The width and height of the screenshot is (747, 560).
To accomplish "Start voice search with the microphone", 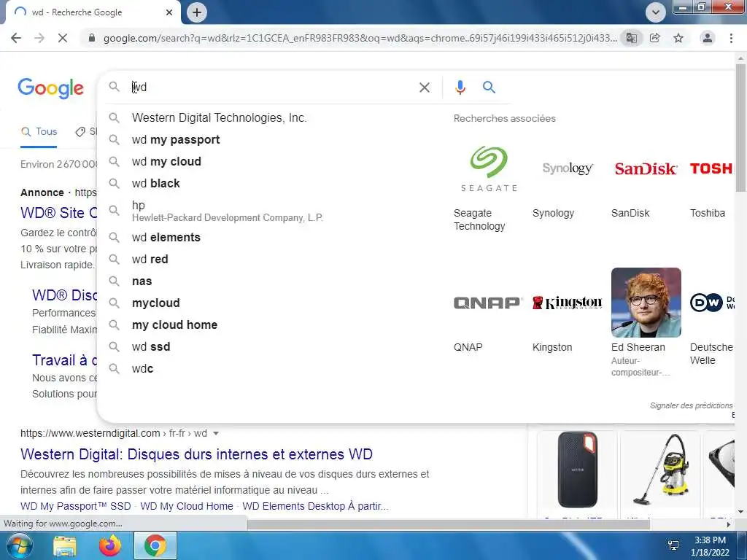I will click(460, 87).
